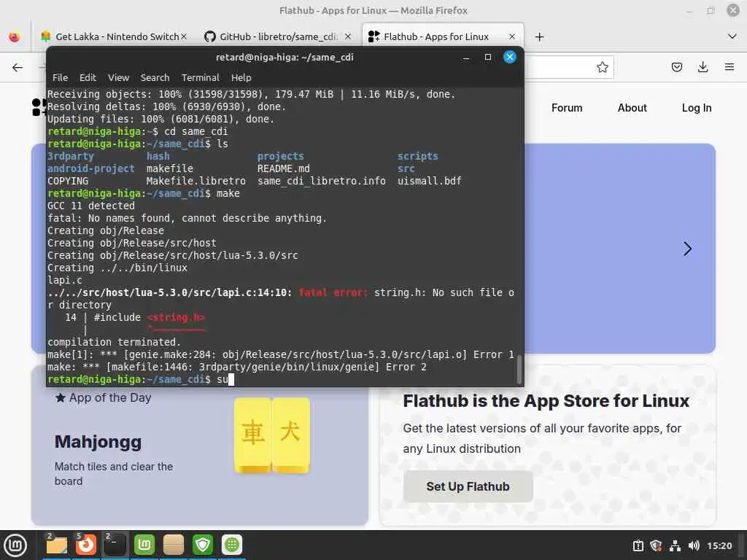
Task: Open the Firefox downloads panel
Action: (x=703, y=67)
